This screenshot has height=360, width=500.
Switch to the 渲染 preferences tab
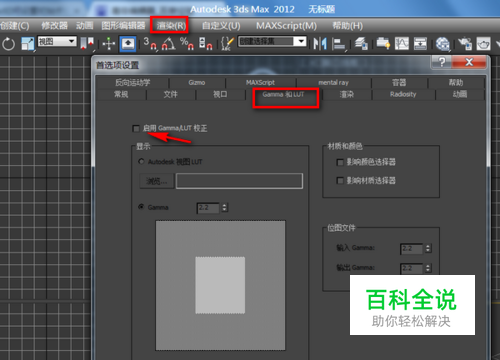(x=347, y=94)
